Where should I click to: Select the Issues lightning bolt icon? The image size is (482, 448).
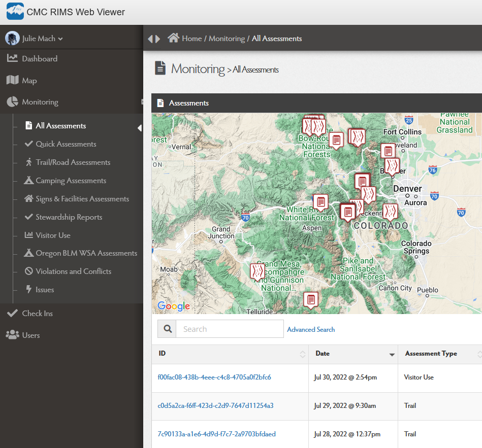click(x=28, y=289)
